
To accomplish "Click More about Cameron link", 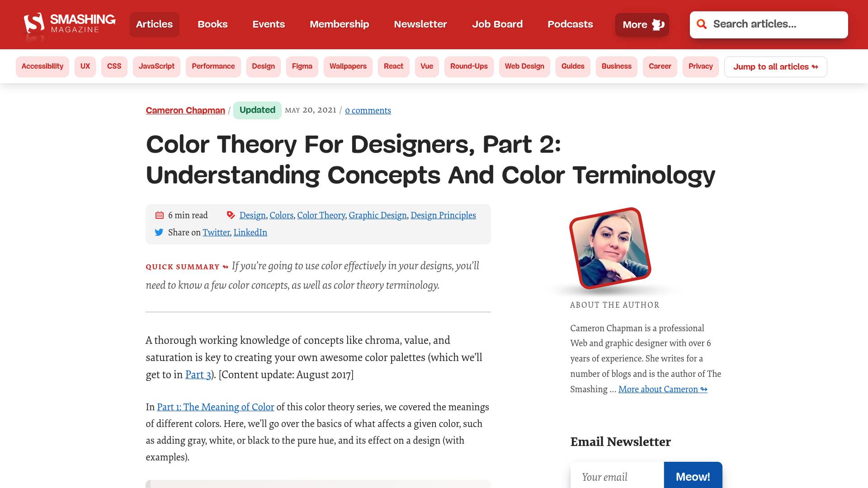I will point(662,389).
